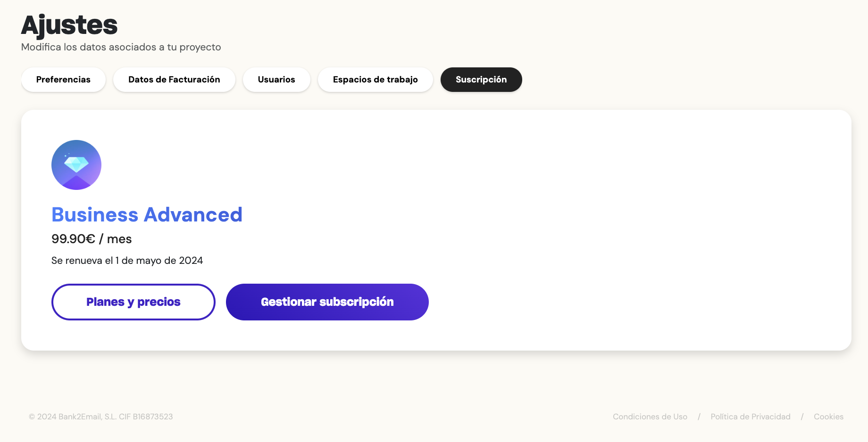
Task: Open the Preferencias tab
Action: 63,80
